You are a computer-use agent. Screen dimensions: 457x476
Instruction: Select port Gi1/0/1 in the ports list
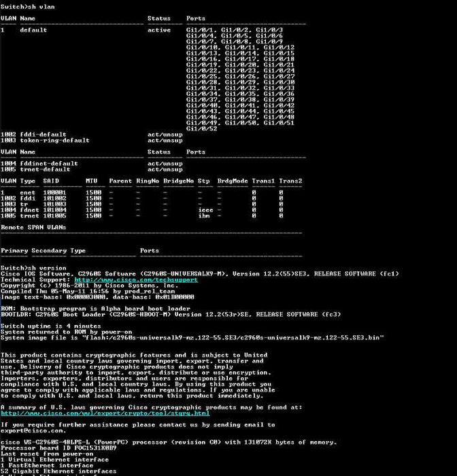click(201, 30)
